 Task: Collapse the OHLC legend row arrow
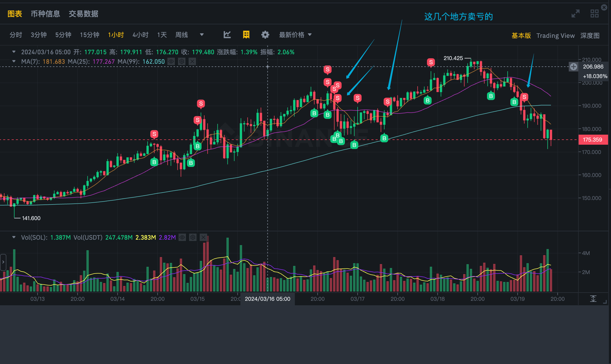pos(14,52)
